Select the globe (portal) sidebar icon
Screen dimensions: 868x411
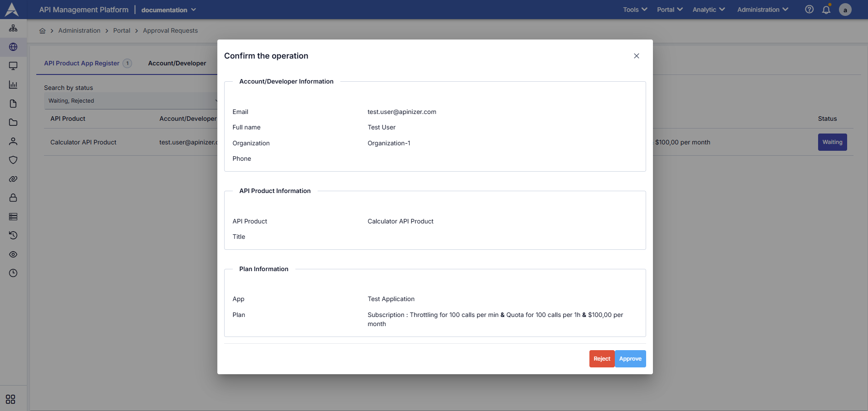click(13, 47)
